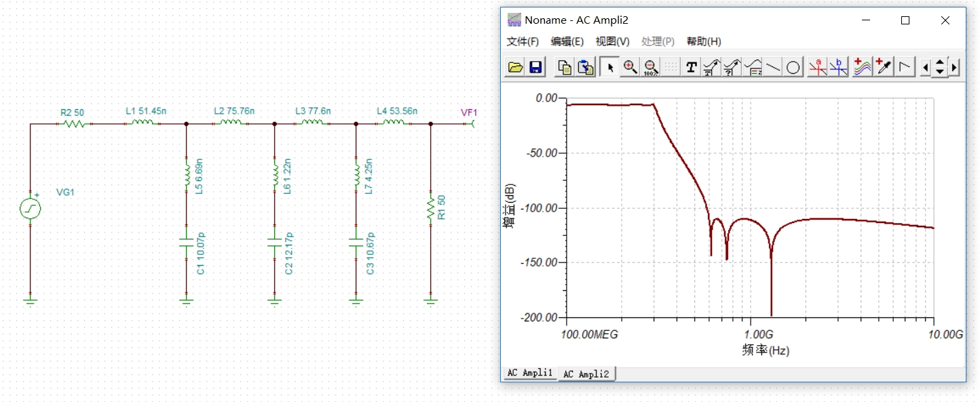Reset zoom to 100% magnifier
This screenshot has width=980, height=402.
651,67
